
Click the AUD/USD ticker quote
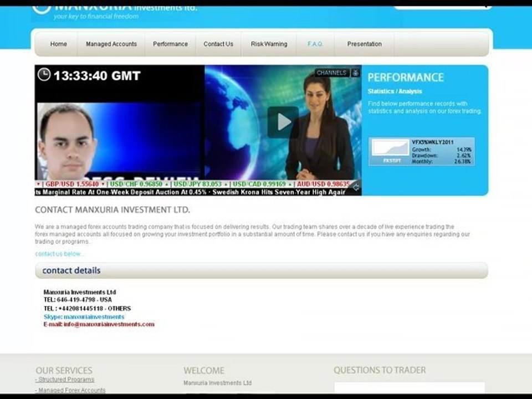(323, 184)
